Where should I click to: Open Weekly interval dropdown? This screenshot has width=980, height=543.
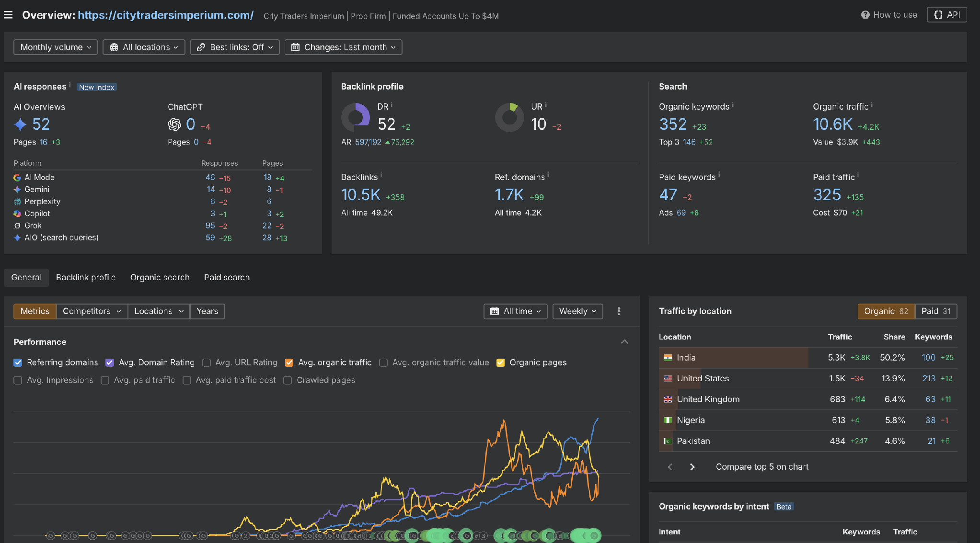(577, 311)
